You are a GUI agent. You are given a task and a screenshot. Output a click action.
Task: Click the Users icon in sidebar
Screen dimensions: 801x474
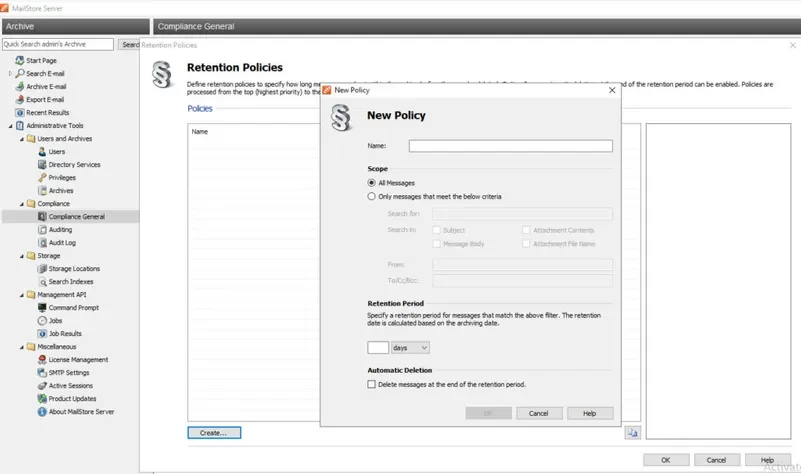42,152
